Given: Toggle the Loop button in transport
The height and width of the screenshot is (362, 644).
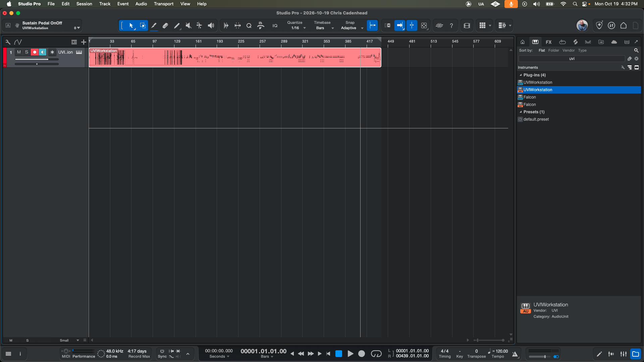Looking at the screenshot, I should [x=376, y=354].
